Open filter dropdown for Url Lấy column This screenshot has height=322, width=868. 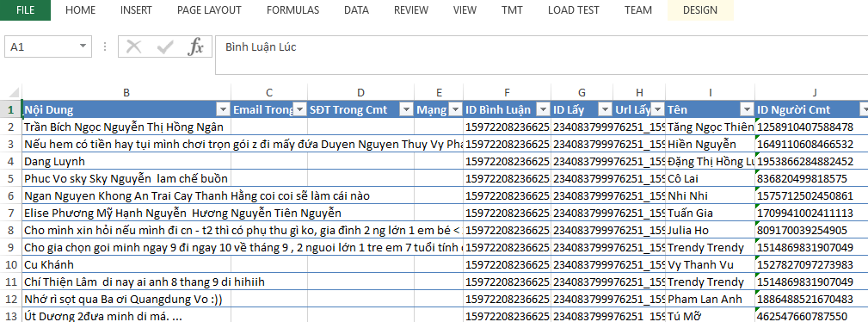click(x=657, y=109)
